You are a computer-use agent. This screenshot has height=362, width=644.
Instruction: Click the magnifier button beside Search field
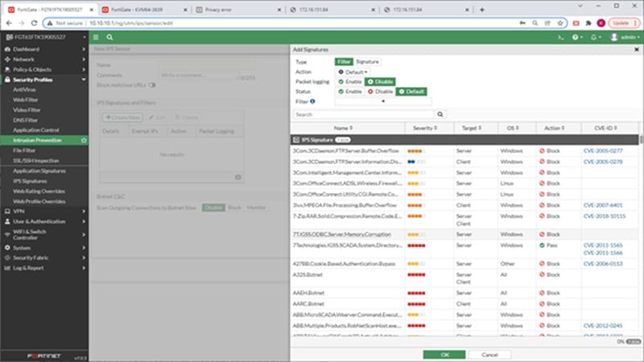(440, 114)
